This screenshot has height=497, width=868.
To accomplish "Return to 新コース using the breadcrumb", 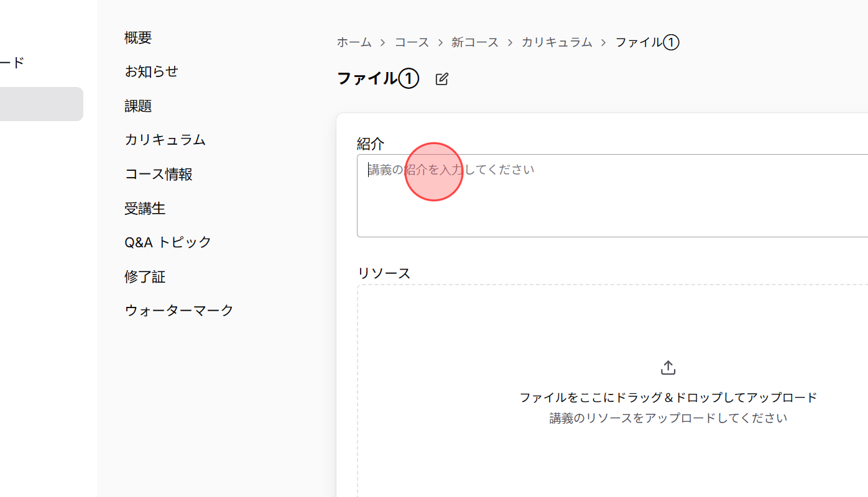I will coord(476,42).
